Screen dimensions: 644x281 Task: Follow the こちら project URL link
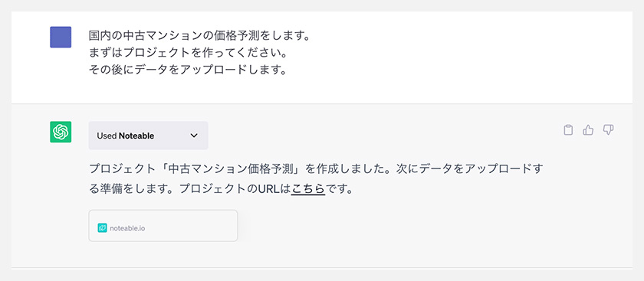tap(308, 190)
